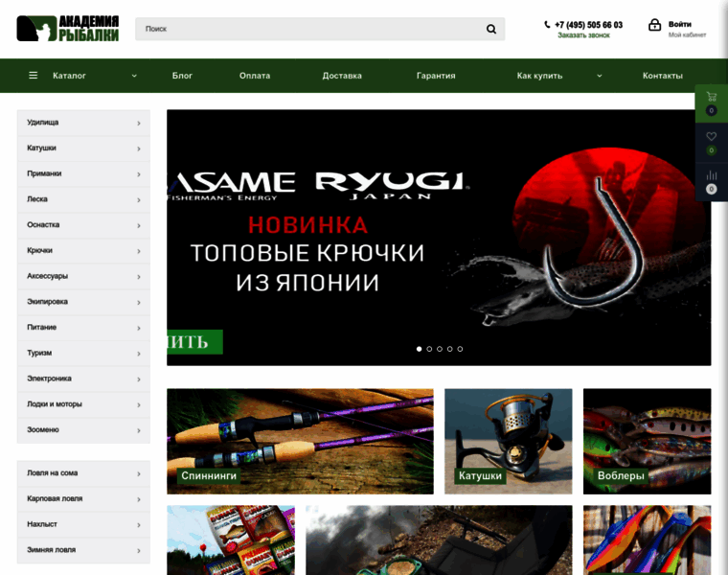Image resolution: width=728 pixels, height=575 pixels.
Task: Open the Контакты menu item
Action: click(x=663, y=76)
